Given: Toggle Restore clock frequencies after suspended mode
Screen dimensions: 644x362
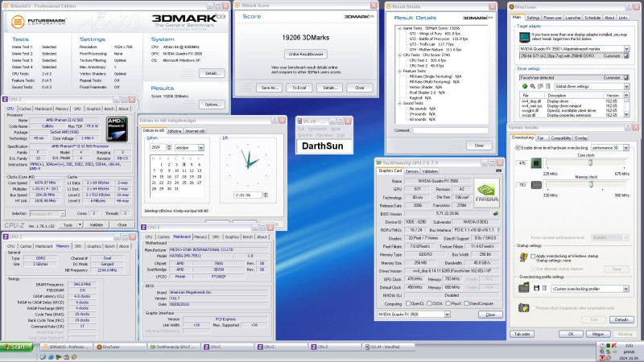Looking at the screenshot, I should click(x=533, y=308).
